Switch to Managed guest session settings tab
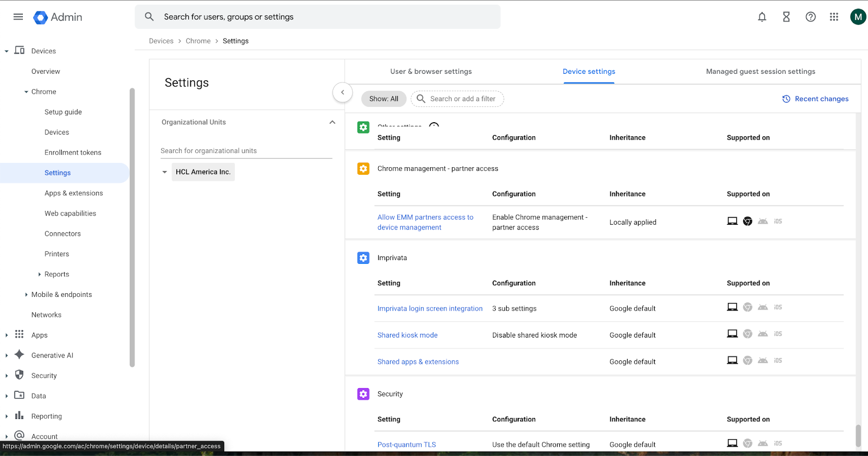The image size is (868, 456). coord(760,72)
